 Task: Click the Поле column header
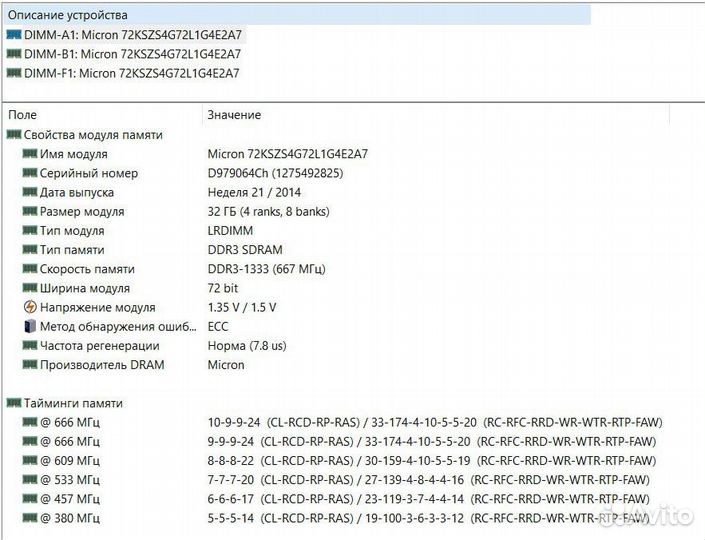(x=23, y=115)
